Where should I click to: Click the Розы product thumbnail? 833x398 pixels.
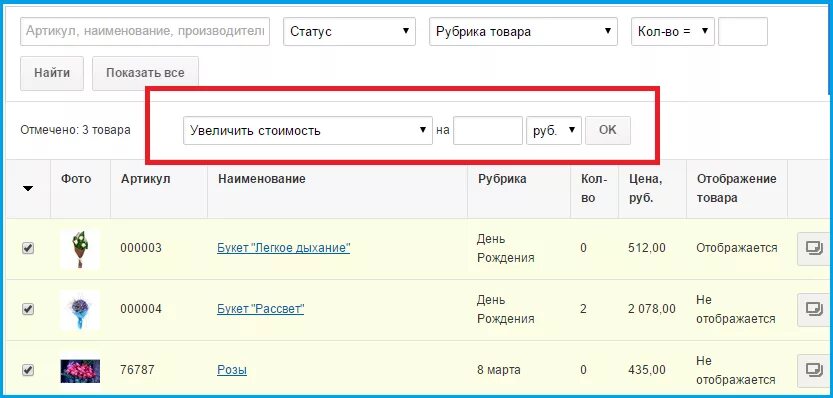(80, 370)
